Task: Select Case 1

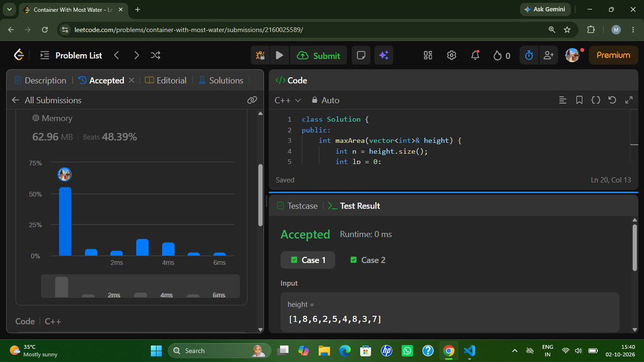Action: (x=308, y=260)
